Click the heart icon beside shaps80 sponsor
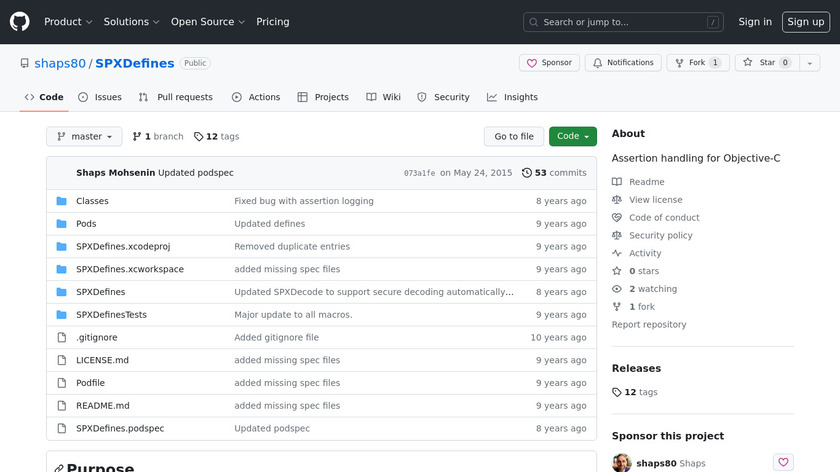The image size is (840, 472). click(783, 463)
